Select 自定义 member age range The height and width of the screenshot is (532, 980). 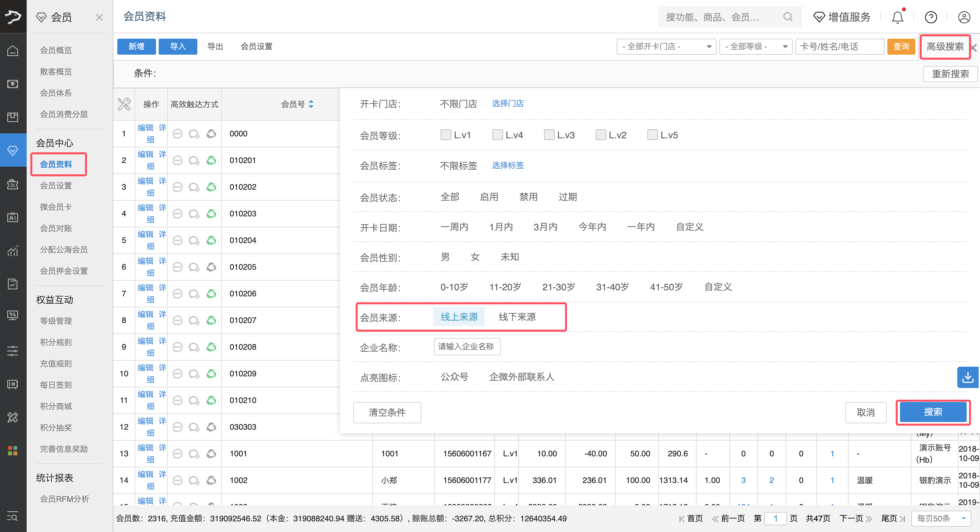(718, 287)
